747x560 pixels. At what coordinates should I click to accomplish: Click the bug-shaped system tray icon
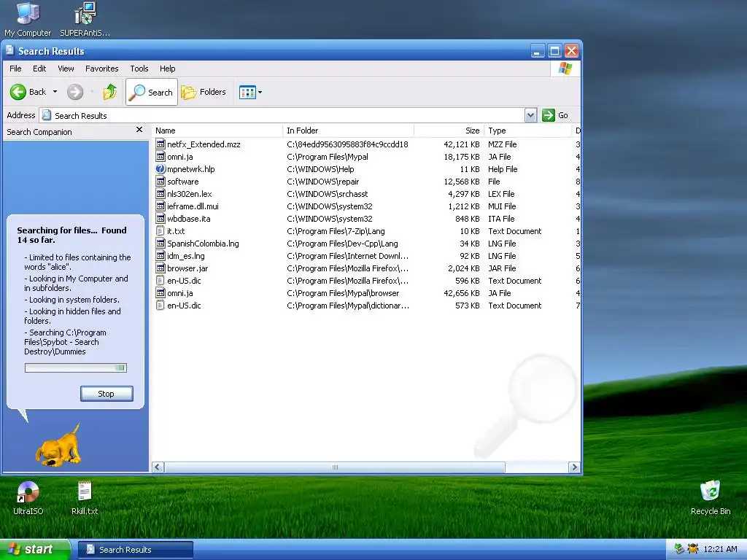(693, 549)
